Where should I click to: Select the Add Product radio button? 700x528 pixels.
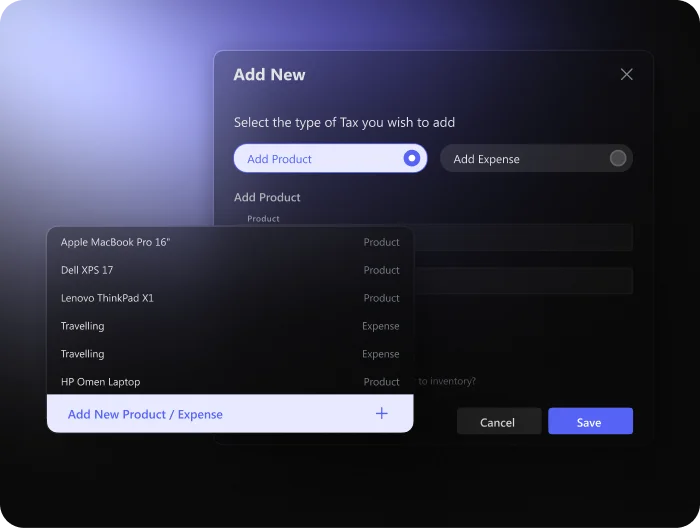[410, 158]
